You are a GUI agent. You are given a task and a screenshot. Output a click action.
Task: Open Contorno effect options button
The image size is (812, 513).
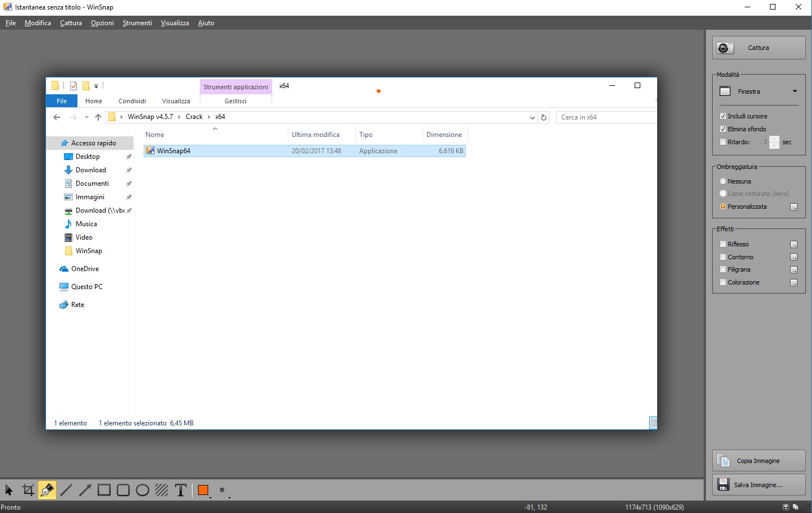pyautogui.click(x=793, y=257)
